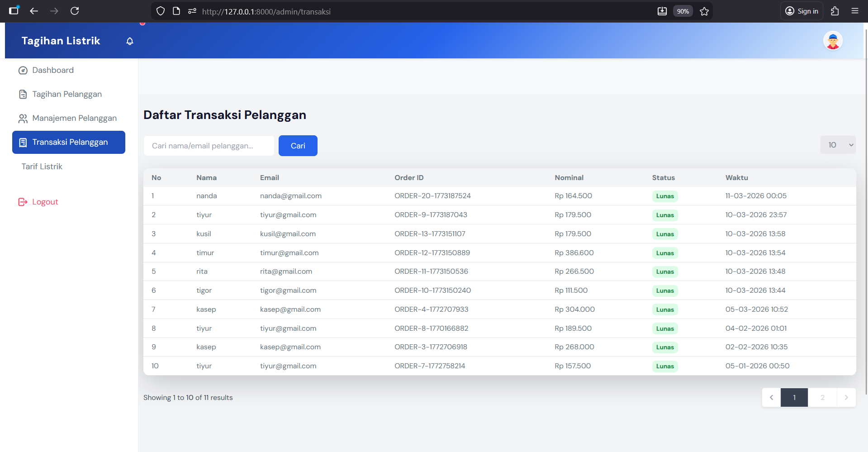
Task: Click the Transaksi Pelanggan receipt icon
Action: 23,143
